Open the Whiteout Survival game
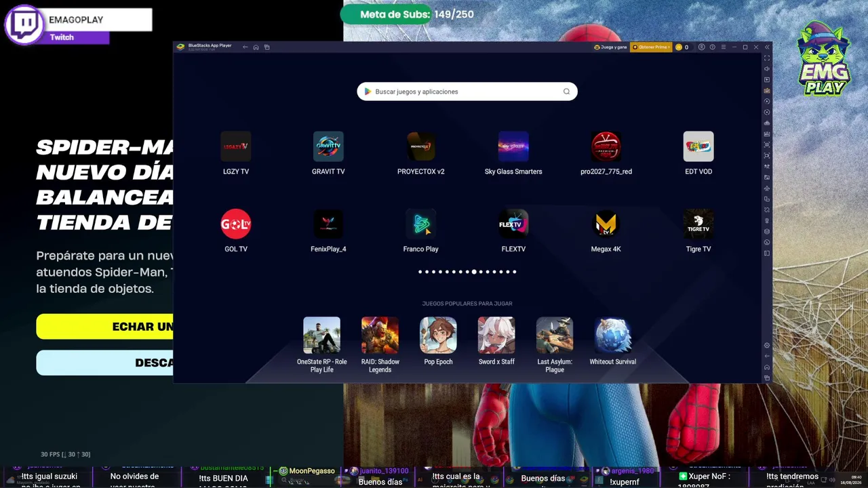This screenshot has width=868, height=488. pyautogui.click(x=613, y=335)
